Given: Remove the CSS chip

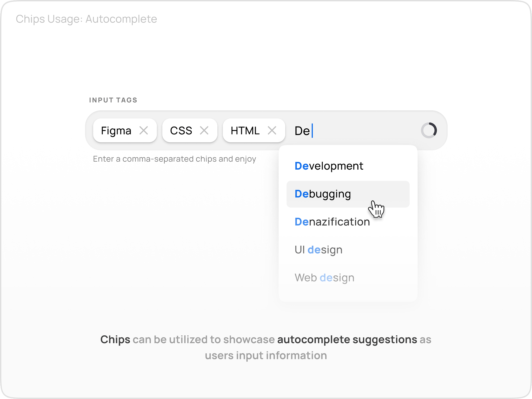Looking at the screenshot, I should [204, 130].
